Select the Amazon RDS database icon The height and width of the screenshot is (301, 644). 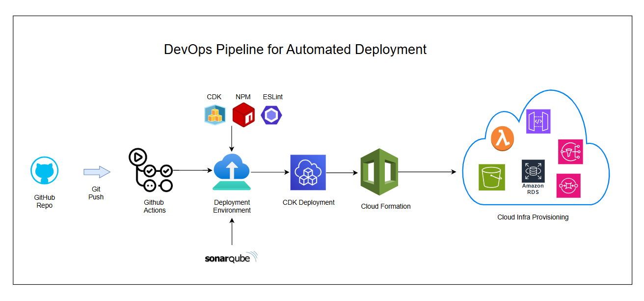click(533, 171)
